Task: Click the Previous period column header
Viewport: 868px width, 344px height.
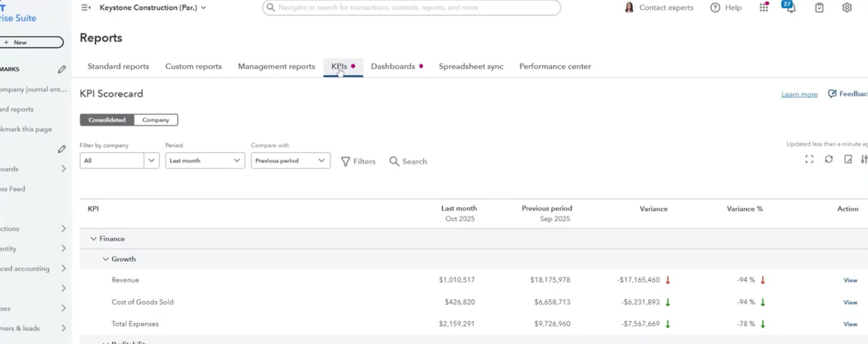Action: tap(547, 209)
